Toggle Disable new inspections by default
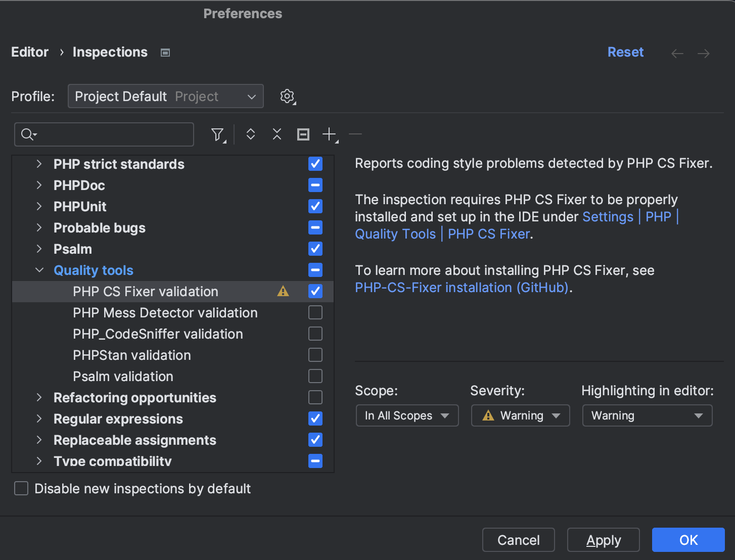 coord(21,489)
